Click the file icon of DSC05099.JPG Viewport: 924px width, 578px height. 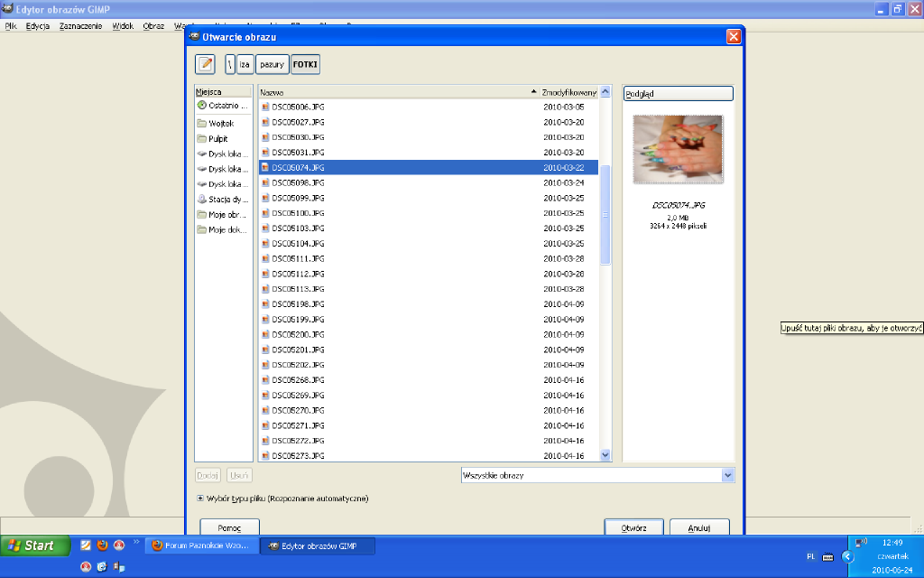pos(265,198)
